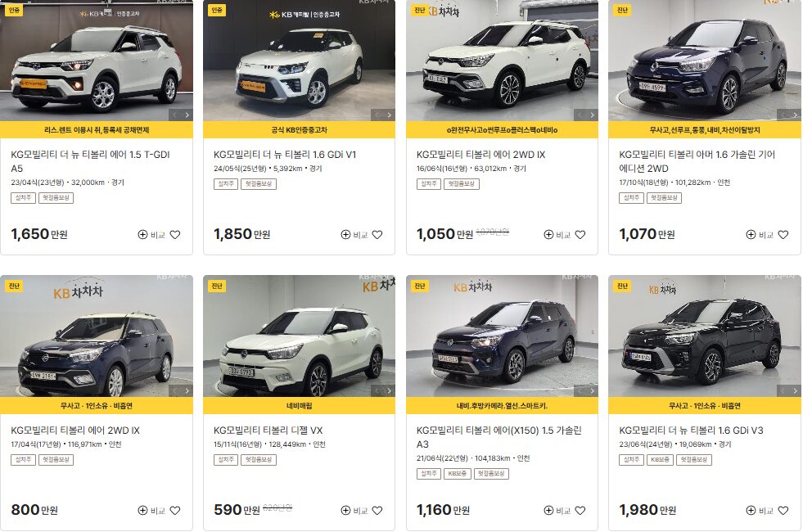The image size is (803, 532).
Task: Click heart icon on 1,850만원 Tivoli listing
Action: [377, 235]
